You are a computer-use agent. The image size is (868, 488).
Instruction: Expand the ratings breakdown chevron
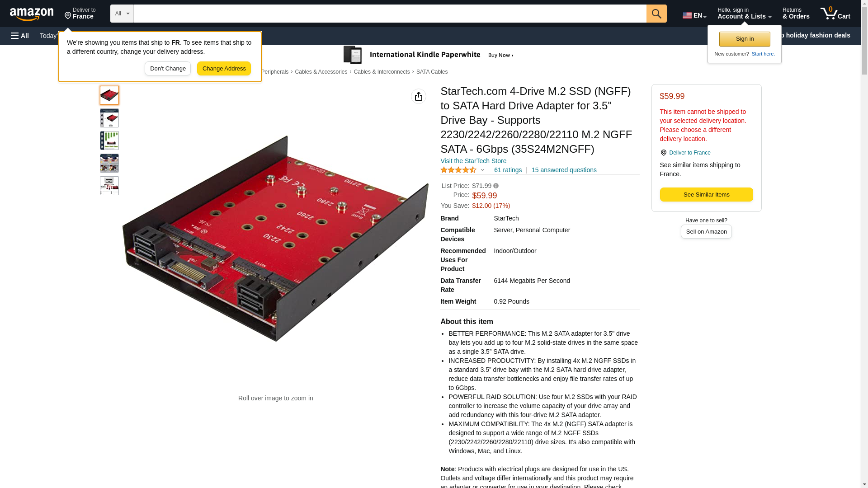point(482,170)
